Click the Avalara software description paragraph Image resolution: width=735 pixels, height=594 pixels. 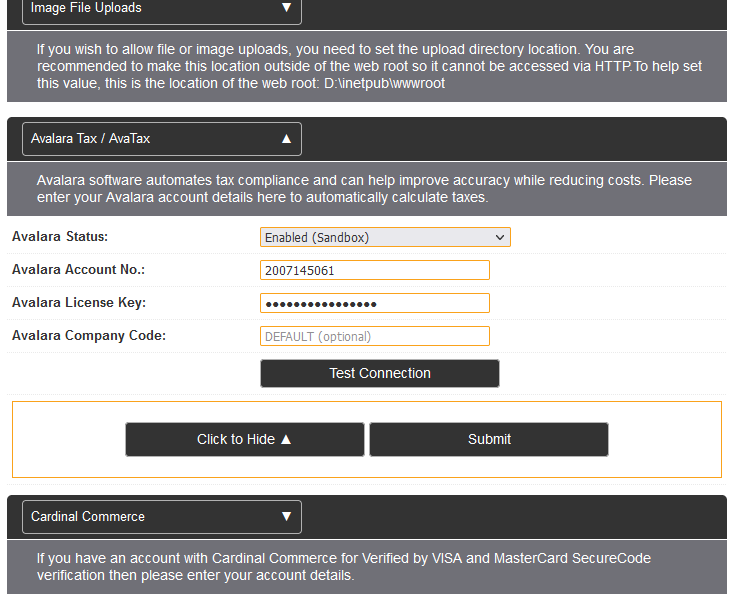364,189
